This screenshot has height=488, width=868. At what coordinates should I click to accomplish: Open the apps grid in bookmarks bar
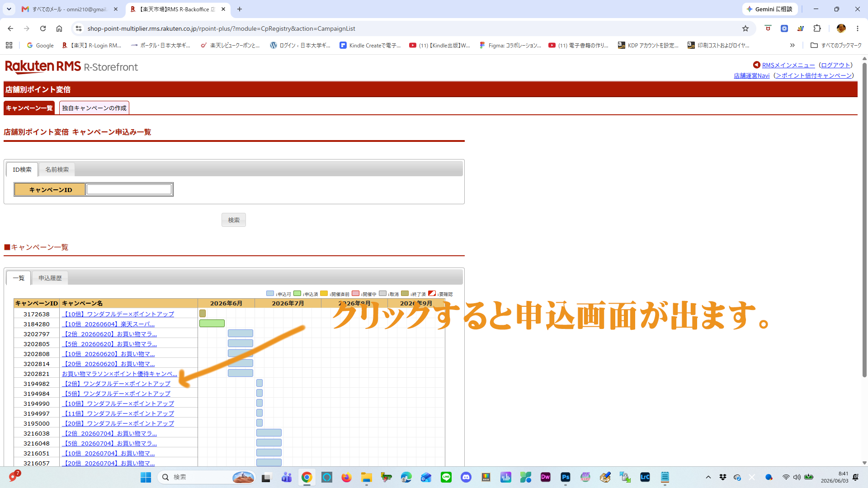(9, 45)
